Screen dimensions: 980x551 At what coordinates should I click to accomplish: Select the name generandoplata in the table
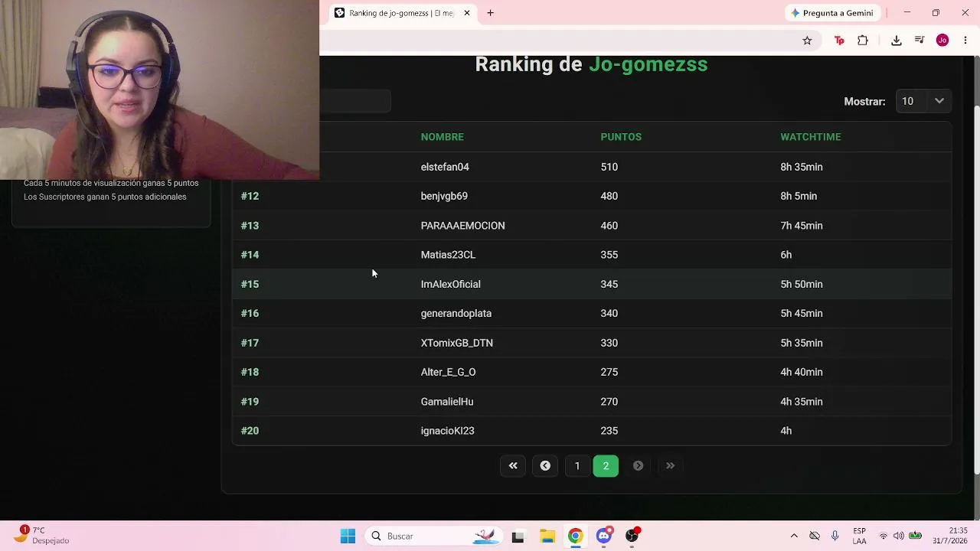456,313
